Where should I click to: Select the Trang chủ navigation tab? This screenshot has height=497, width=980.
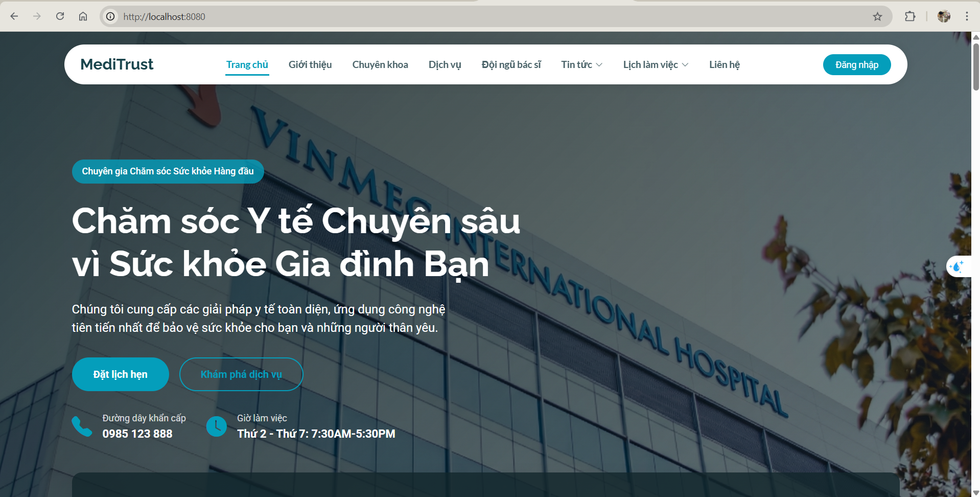point(247,65)
